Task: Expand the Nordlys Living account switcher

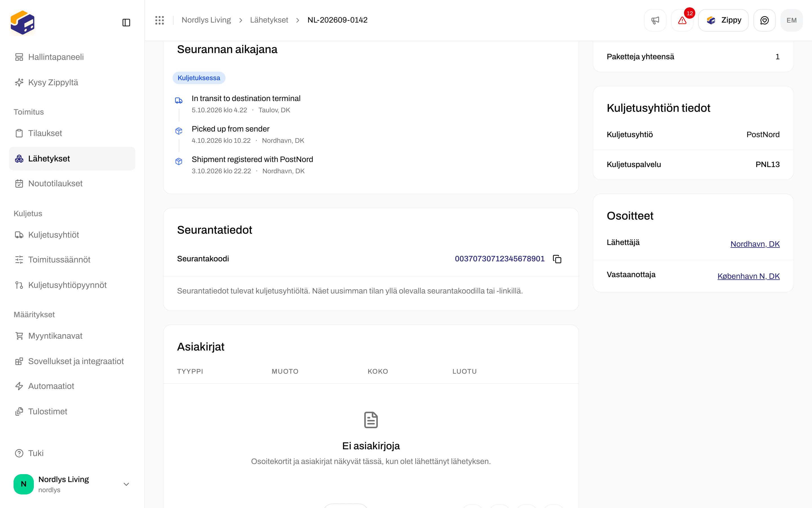Action: point(72,484)
